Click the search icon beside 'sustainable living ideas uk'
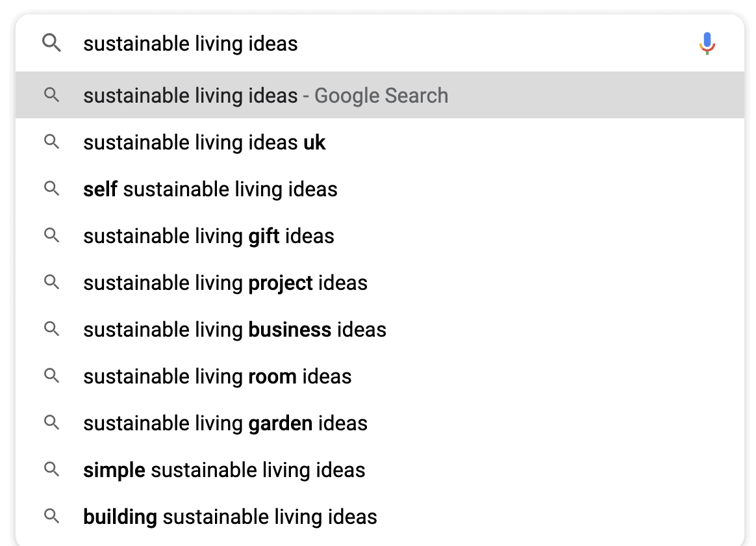This screenshot has width=756, height=546. coord(52,142)
